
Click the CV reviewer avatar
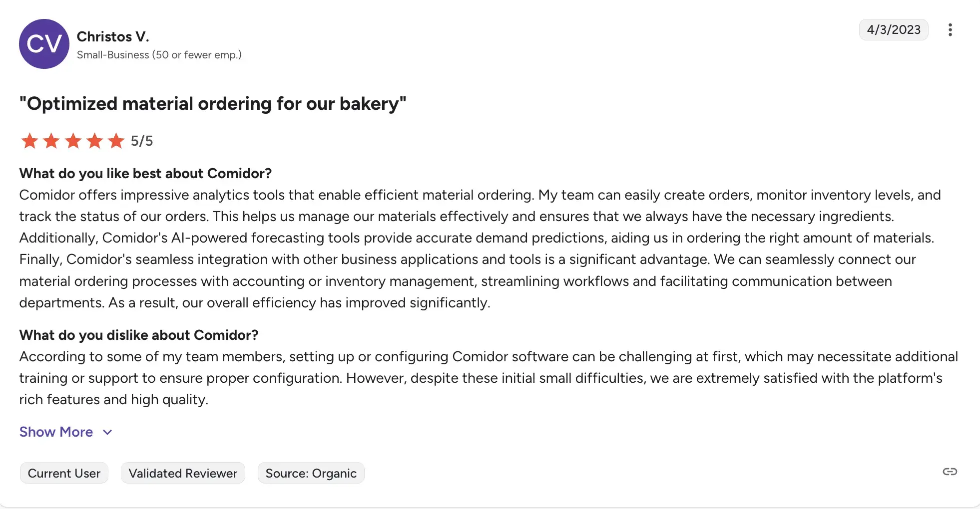click(44, 44)
